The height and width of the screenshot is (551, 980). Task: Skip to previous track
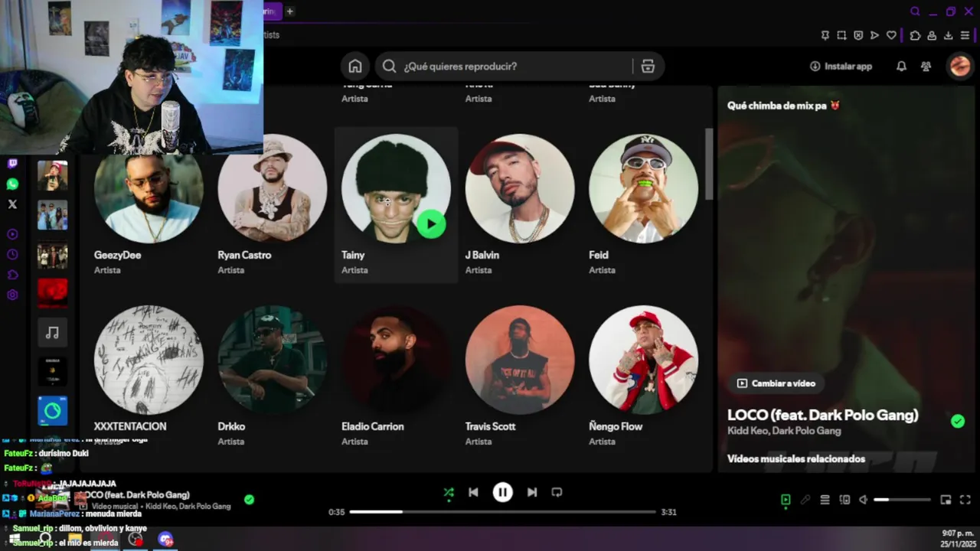(473, 493)
